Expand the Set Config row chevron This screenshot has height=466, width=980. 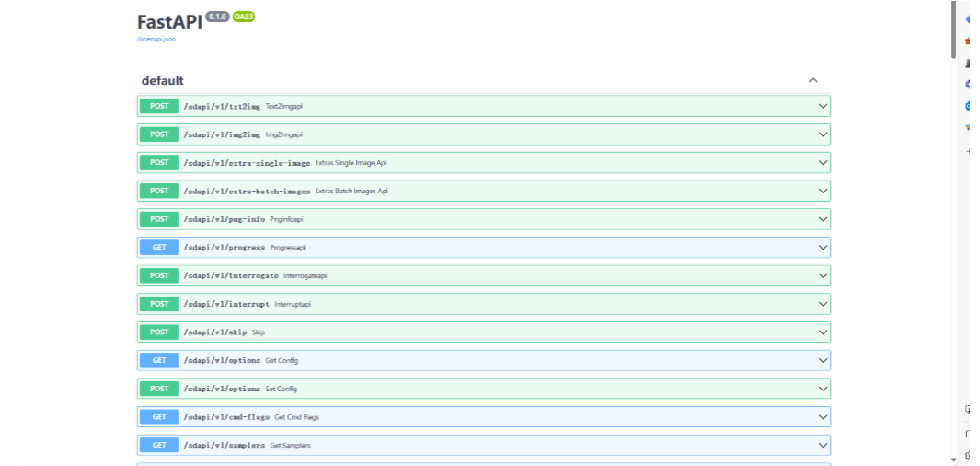click(824, 389)
